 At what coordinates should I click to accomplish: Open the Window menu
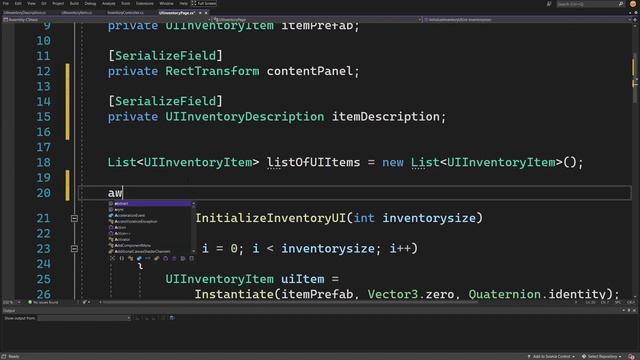click(166, 3)
